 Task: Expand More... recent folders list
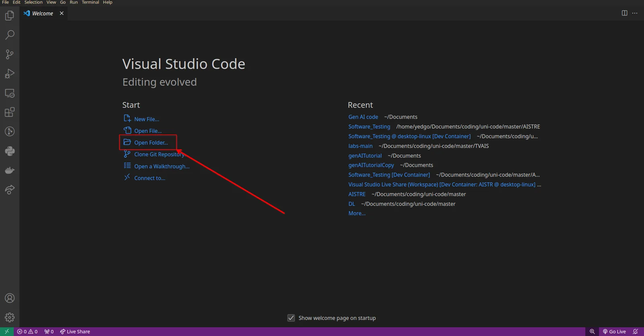coord(357,213)
